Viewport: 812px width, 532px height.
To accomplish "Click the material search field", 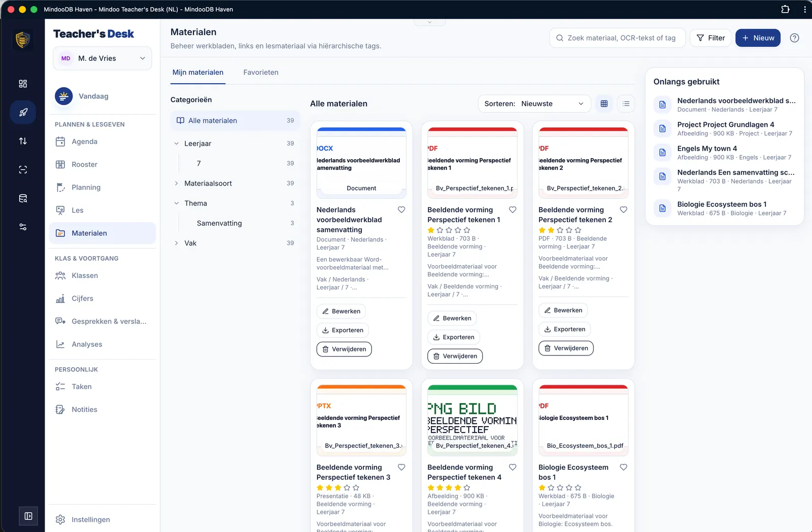I will click(x=617, y=38).
